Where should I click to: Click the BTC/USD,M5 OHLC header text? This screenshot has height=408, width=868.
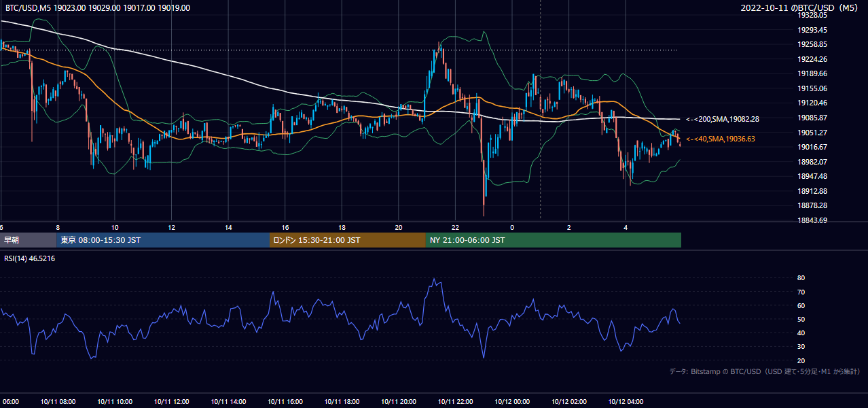pos(98,8)
